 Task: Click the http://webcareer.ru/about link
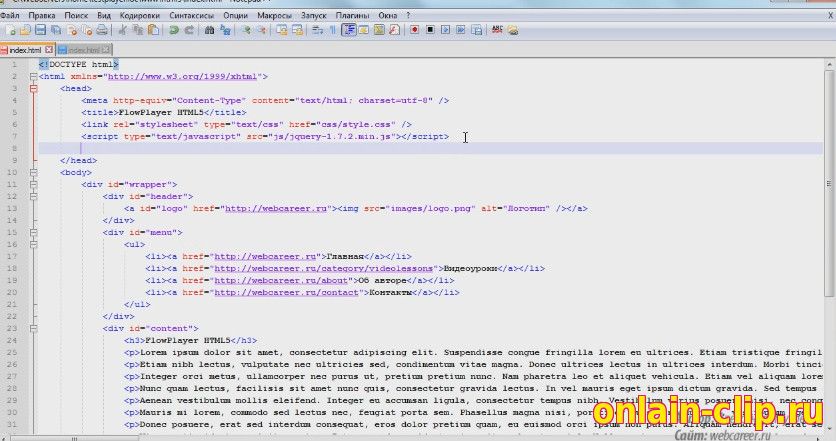(x=281, y=280)
